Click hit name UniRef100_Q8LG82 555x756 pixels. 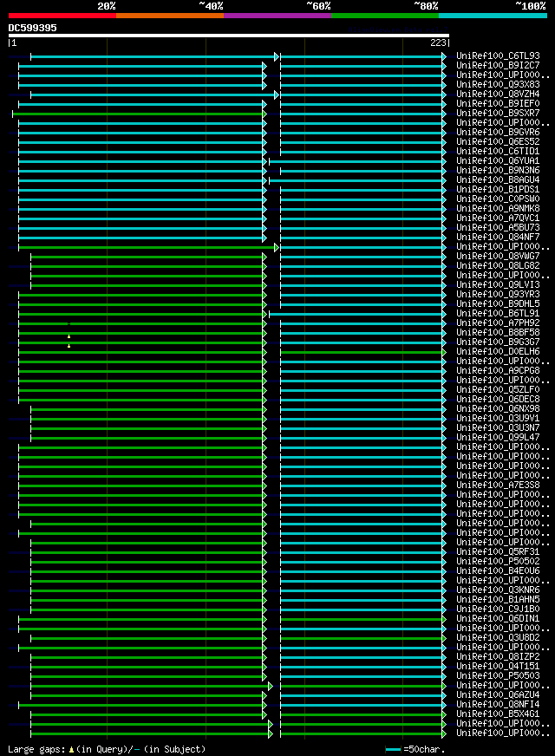point(498,265)
